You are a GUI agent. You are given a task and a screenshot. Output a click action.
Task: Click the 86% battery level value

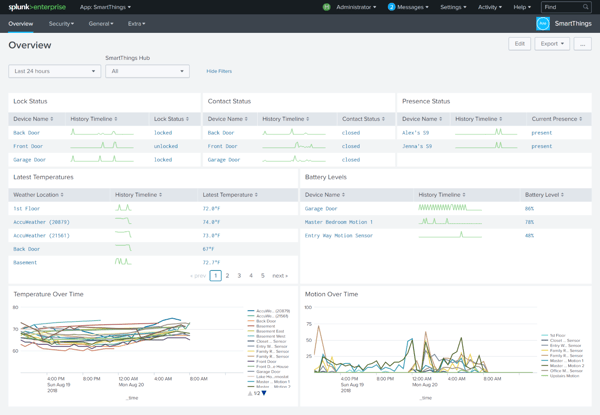coord(529,208)
